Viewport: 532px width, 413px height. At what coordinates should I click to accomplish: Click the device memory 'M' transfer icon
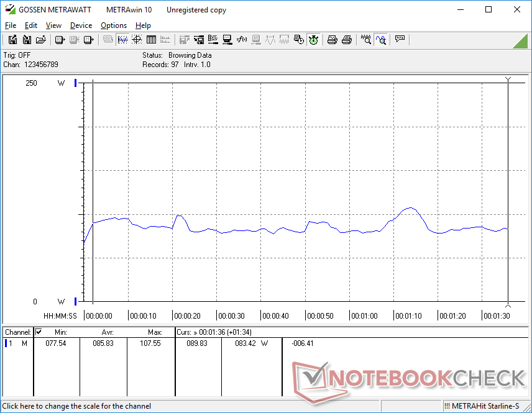88,40
